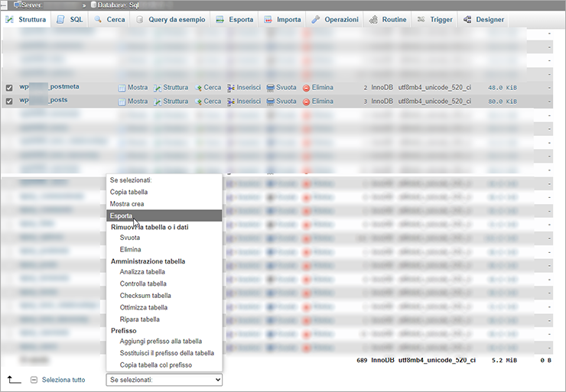
Task: Click the Operazioni wrench icon
Action: [316, 19]
